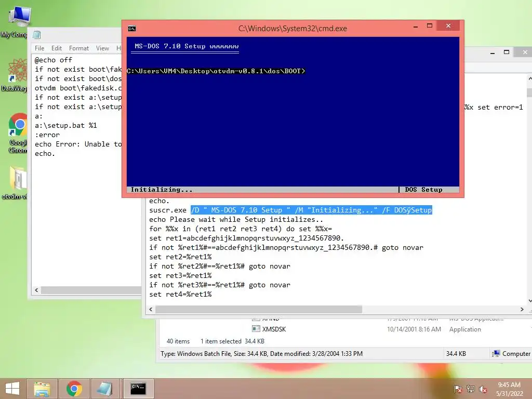Minimize the cmd.exe window

pos(416,26)
